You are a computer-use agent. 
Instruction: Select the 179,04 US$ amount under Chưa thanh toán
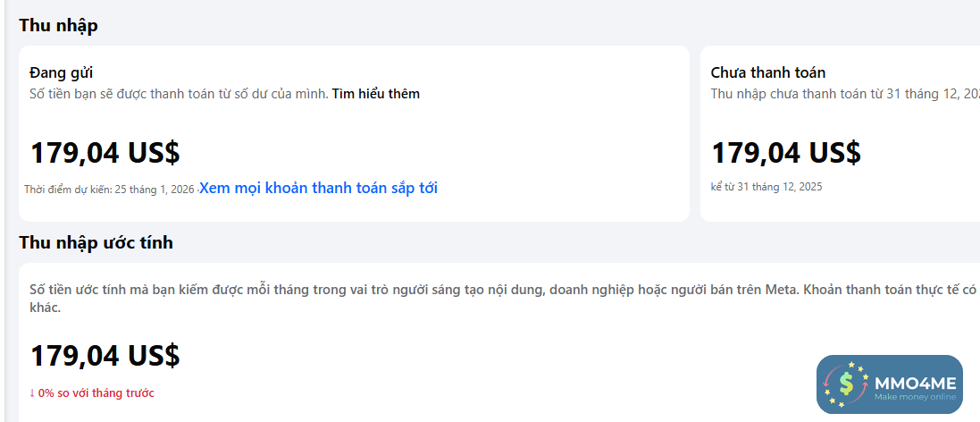(786, 153)
